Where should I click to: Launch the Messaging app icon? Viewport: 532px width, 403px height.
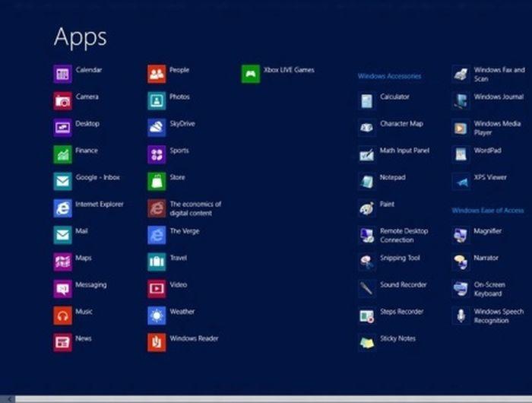click(63, 289)
